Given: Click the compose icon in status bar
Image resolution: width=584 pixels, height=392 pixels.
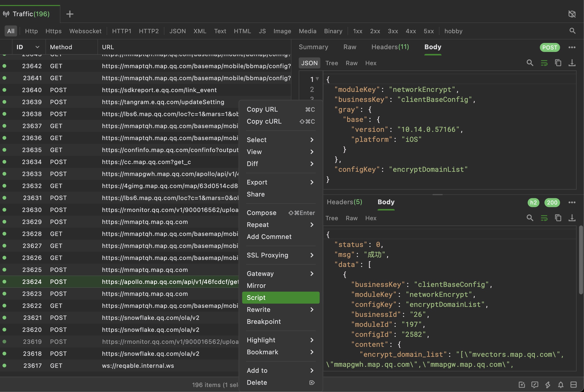Looking at the screenshot, I should pos(522,385).
